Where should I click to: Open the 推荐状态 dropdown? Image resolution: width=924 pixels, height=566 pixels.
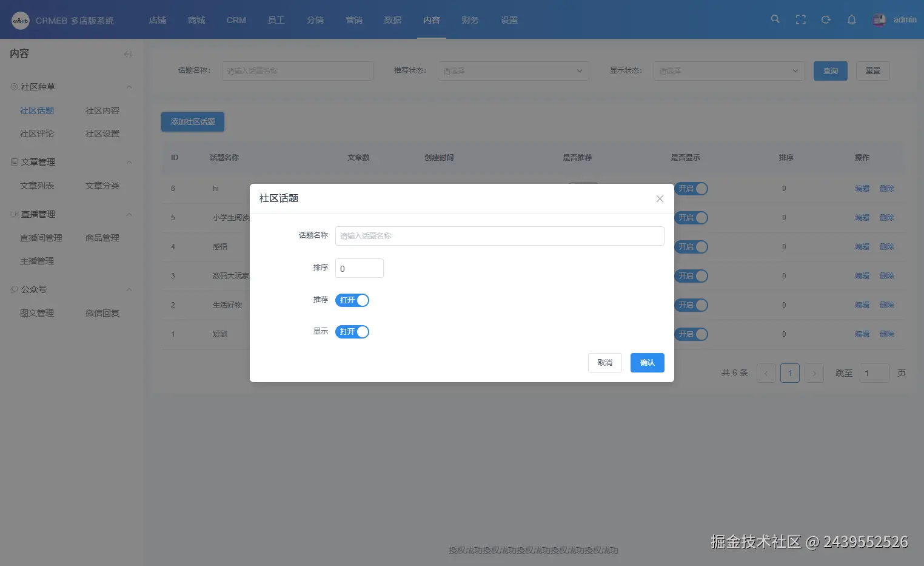(x=513, y=71)
